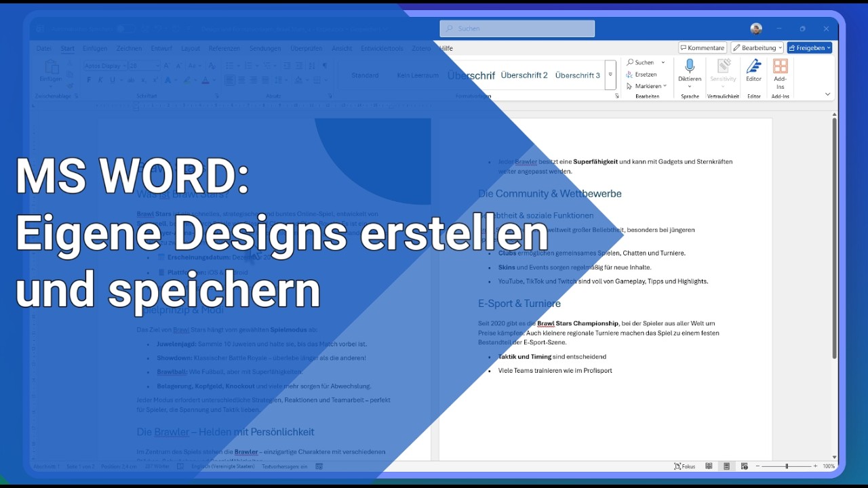Click the Markieren selection tool
This screenshot has height=488, width=868.
644,86
